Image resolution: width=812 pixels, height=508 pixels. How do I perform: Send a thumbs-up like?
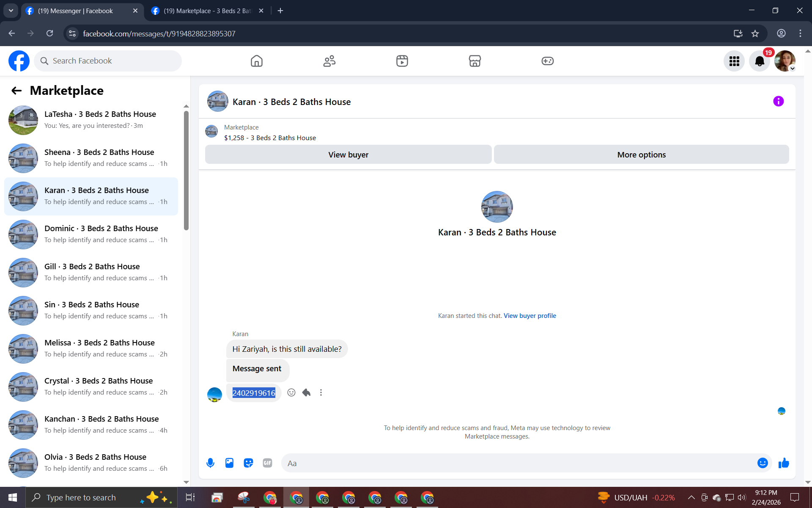tap(784, 463)
